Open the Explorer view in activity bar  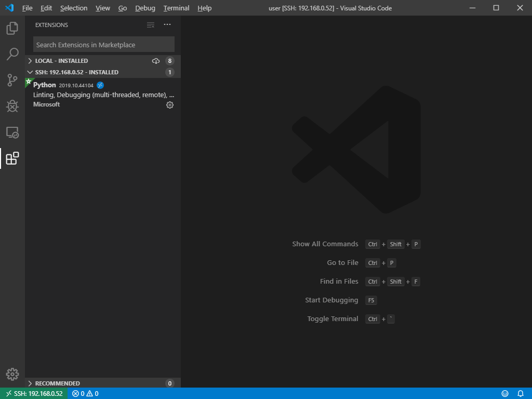(x=12, y=28)
